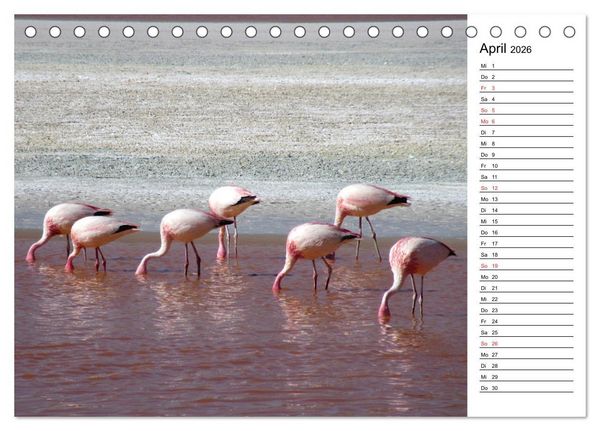Select the date row "Di 28"
600x431 pixels.
pyautogui.click(x=527, y=366)
